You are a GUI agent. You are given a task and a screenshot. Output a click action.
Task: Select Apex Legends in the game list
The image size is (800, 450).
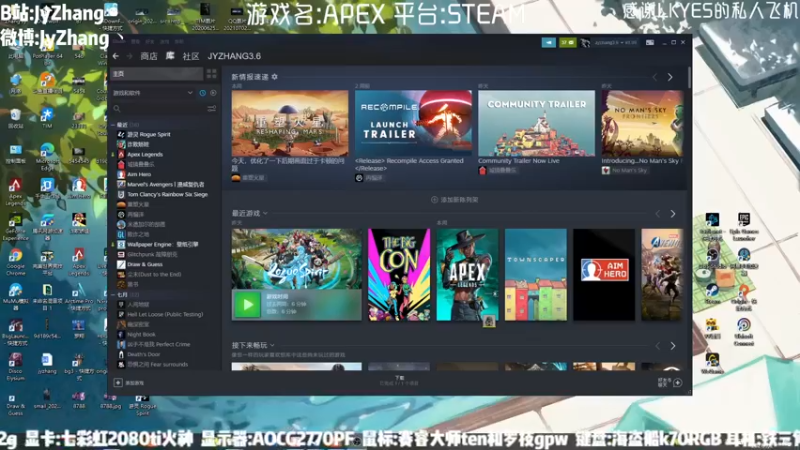[145, 155]
